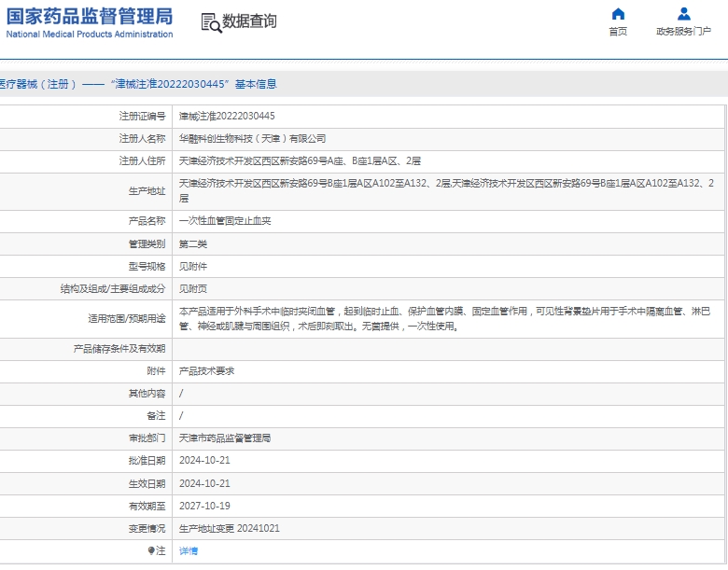The image size is (728, 570).
Task: Click the 产品储存条件及有效期 label
Action: tap(119, 349)
